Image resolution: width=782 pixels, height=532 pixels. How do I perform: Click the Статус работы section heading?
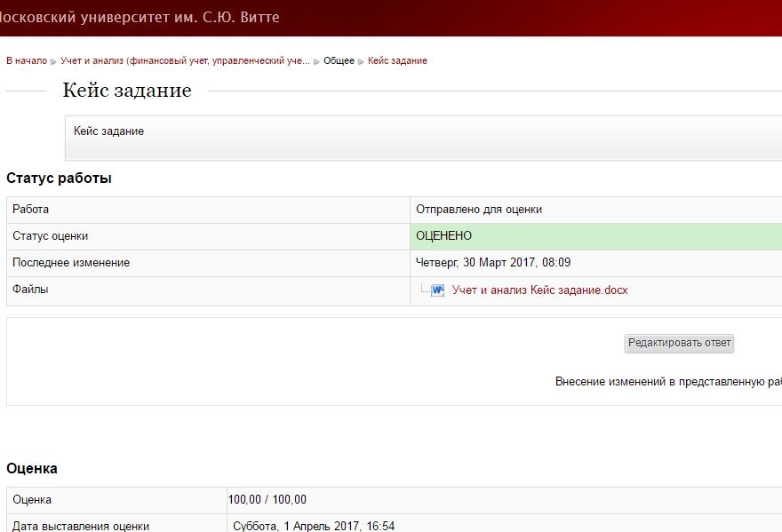point(59,178)
